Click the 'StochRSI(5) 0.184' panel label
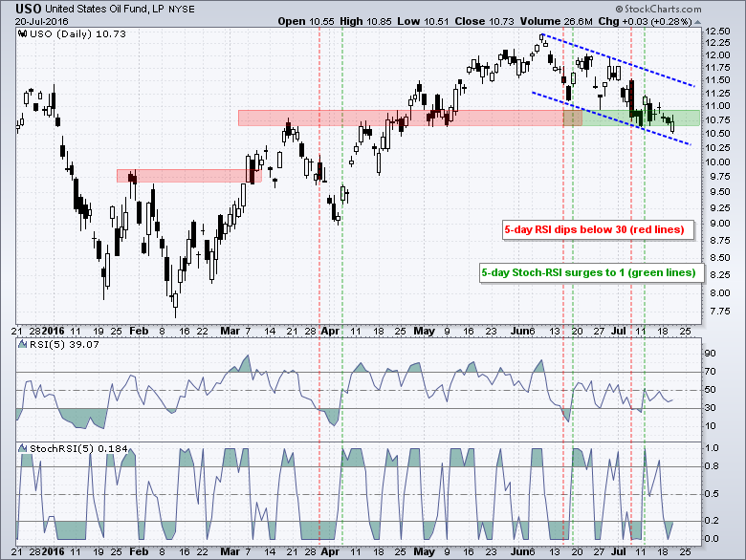The image size is (746, 560). [78, 448]
